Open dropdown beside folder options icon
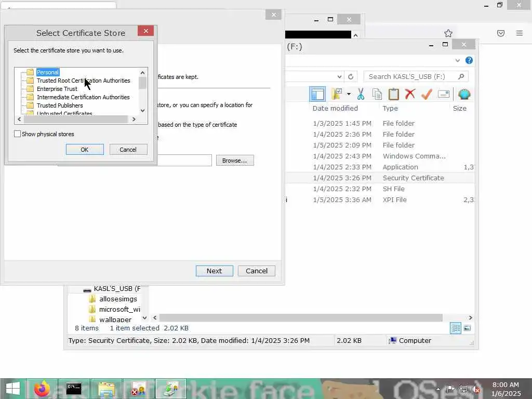The width and height of the screenshot is (532, 399). tap(349, 94)
